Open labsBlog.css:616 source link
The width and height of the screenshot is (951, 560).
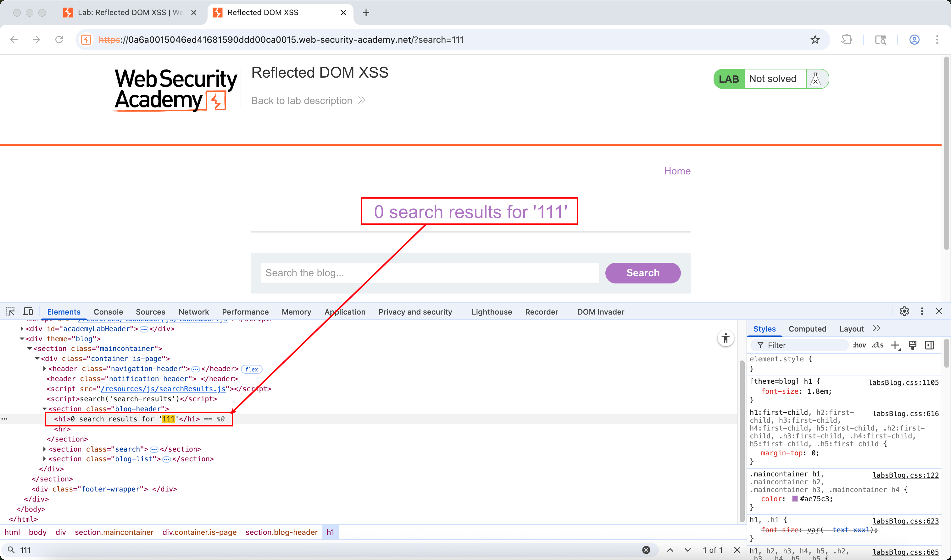point(905,414)
